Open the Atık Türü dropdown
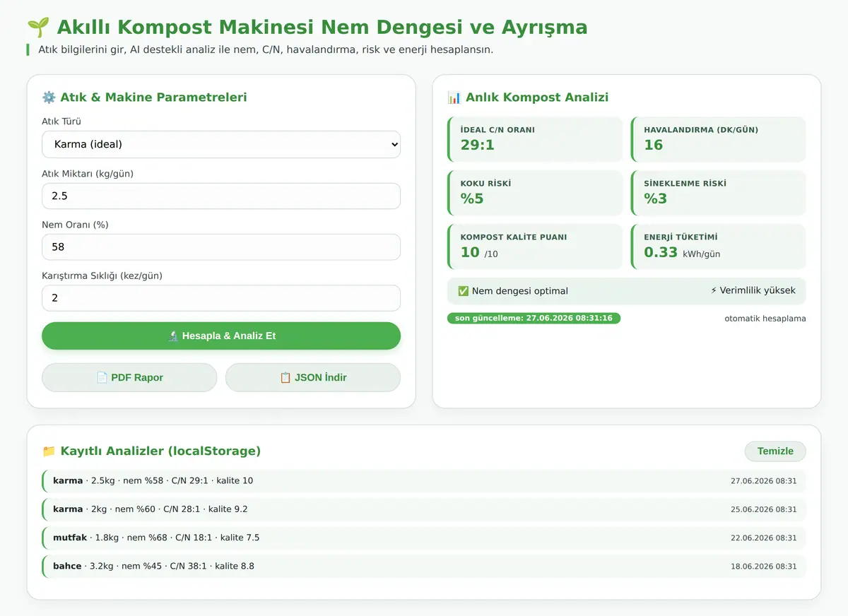Image resolution: width=848 pixels, height=616 pixels. point(221,144)
